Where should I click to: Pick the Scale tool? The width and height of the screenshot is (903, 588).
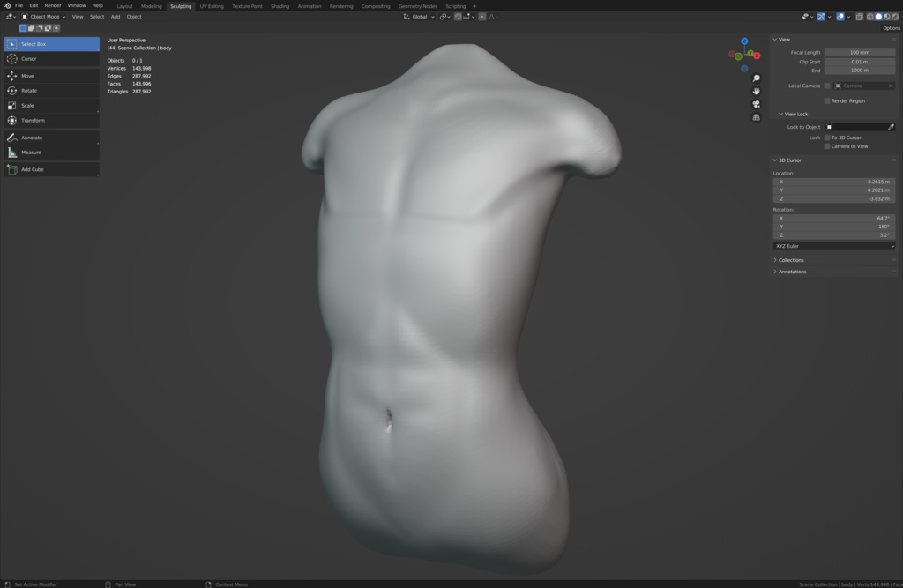click(51, 106)
